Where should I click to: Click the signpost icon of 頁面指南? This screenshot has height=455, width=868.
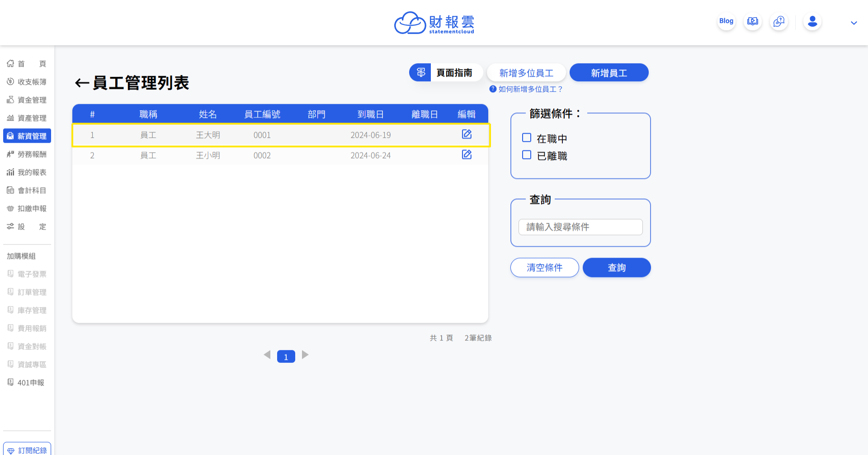[420, 72]
